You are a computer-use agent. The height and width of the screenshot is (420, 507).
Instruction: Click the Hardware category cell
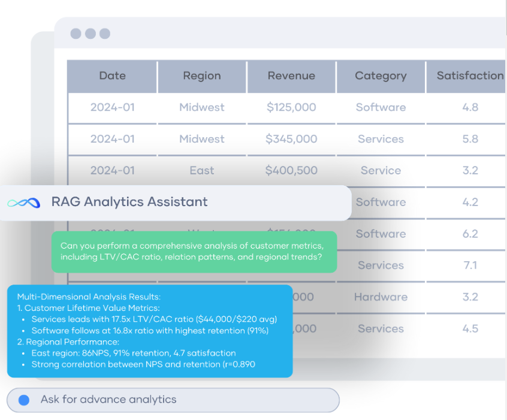click(381, 297)
